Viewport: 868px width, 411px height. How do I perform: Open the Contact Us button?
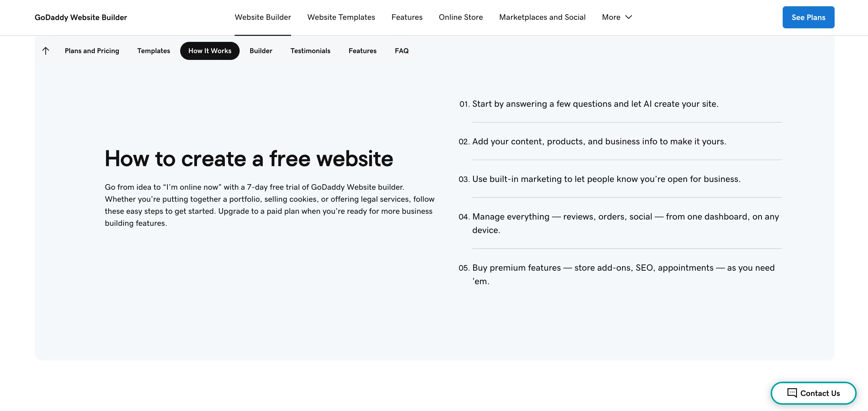point(813,393)
